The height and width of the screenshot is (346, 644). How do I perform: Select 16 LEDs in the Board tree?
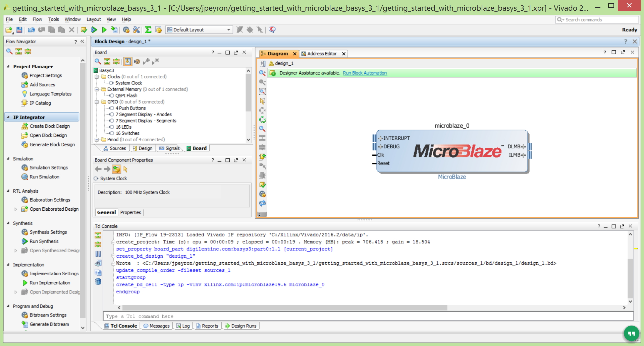point(123,127)
